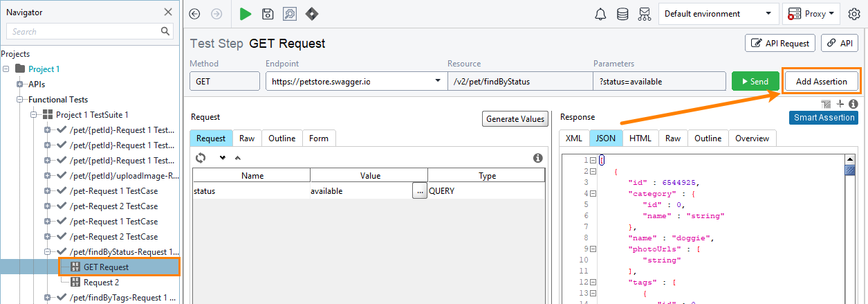The image size is (868, 304).
Task: Click the TestSuite grid icon beside Project 1 TestSuite 1
Action: pyautogui.click(x=47, y=115)
